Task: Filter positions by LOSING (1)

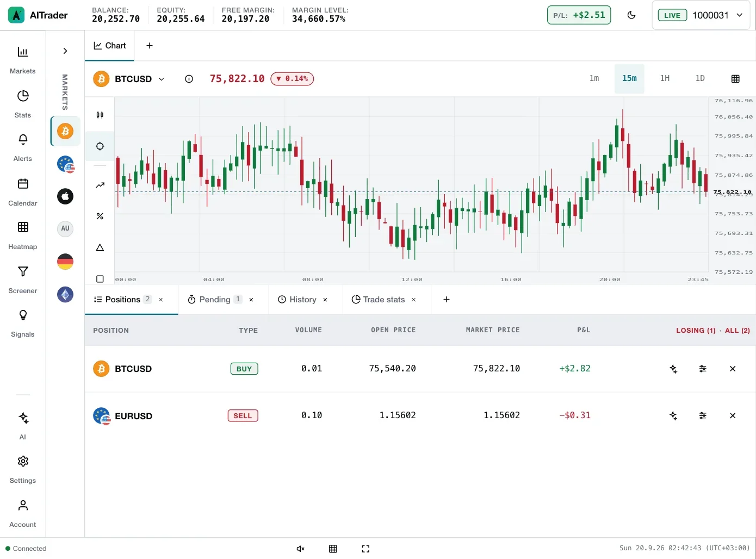Action: [x=696, y=330]
